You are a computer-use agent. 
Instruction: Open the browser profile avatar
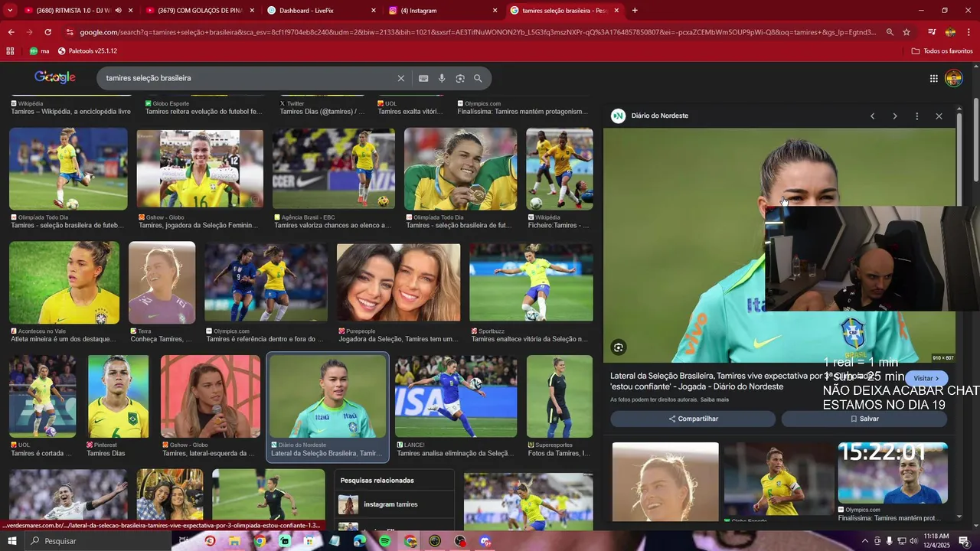[950, 32]
